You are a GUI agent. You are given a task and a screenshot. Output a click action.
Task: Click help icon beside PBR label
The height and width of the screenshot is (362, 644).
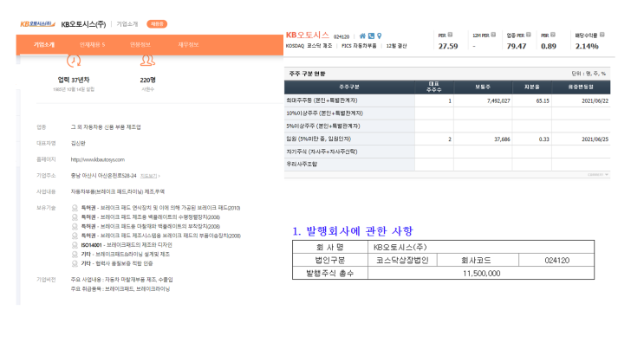553,35
